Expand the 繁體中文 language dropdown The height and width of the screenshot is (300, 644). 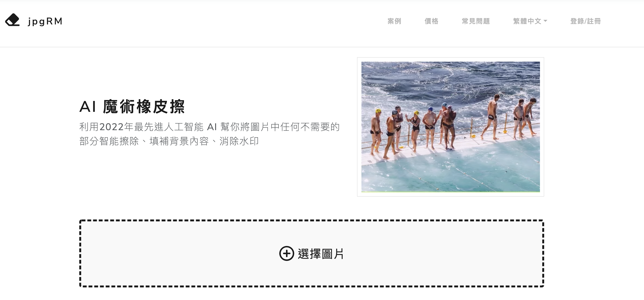[x=530, y=21]
